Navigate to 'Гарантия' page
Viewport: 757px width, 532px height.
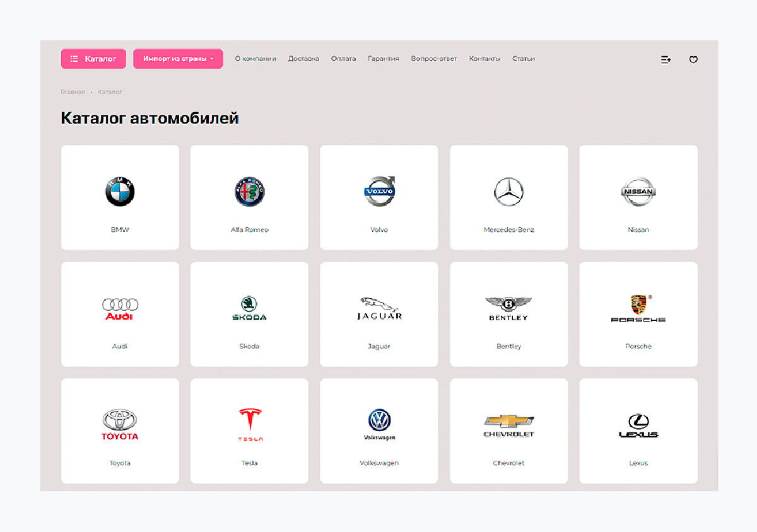tap(383, 59)
